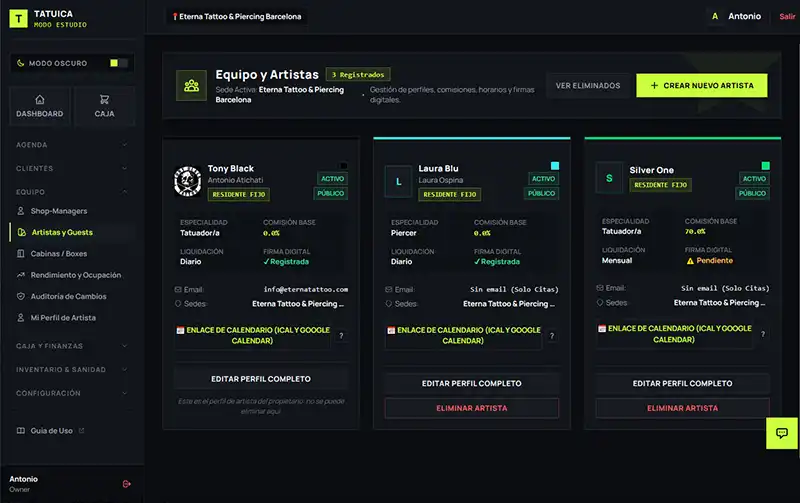Click Tony Black's Registrada checkmark
Viewport: 800px width, 503px height.
(266, 262)
